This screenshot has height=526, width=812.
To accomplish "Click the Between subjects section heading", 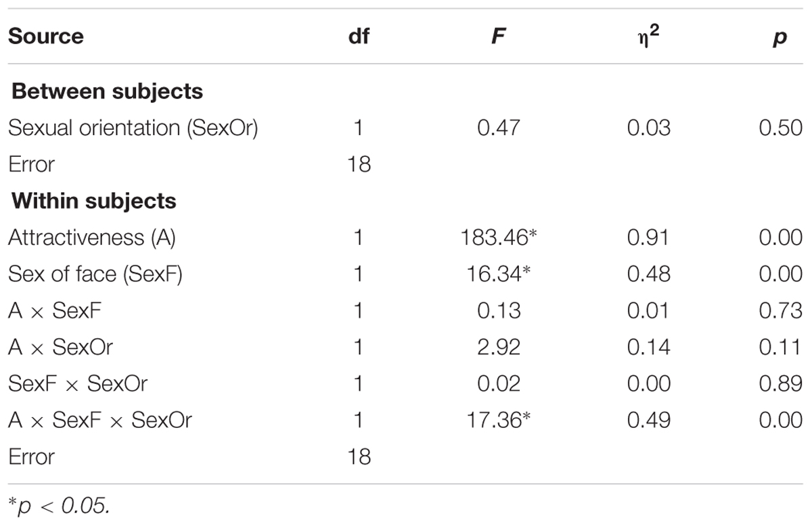I will click(108, 91).
